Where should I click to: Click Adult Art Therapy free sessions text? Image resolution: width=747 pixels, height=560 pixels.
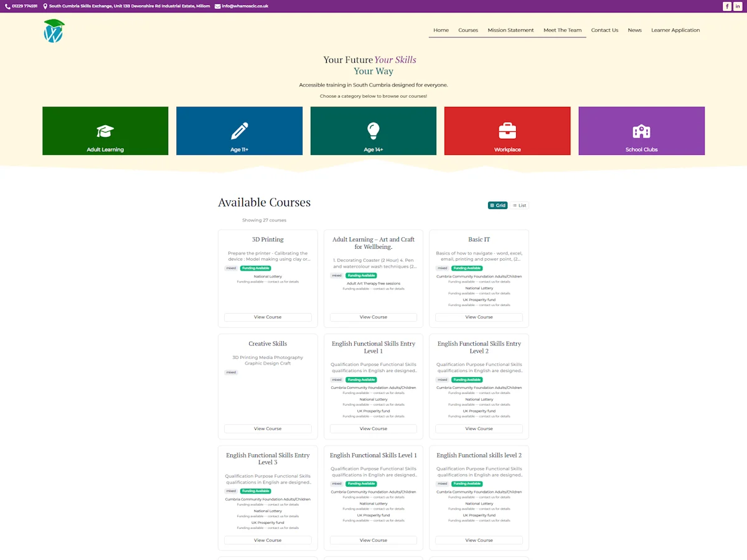coord(374,284)
